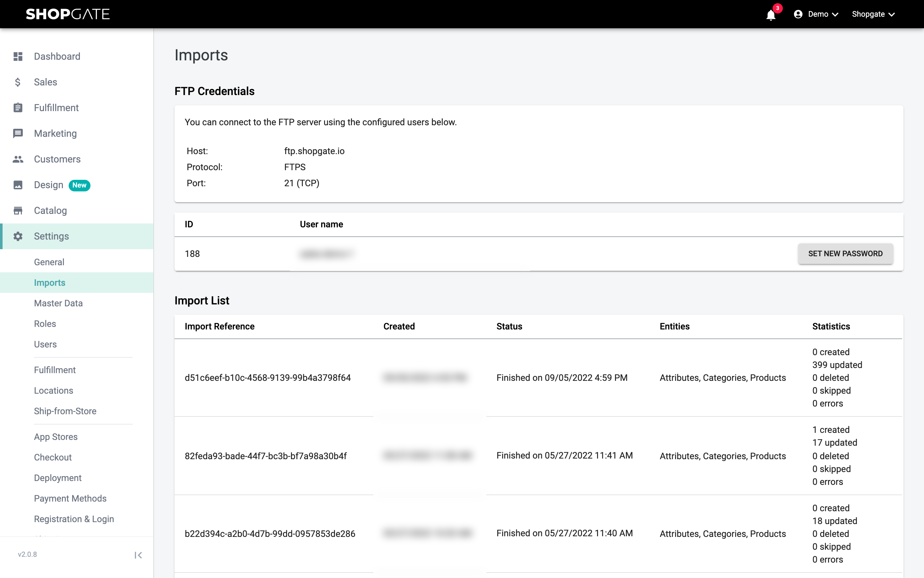Click import reference 82feda93-bade-44f7-bc3b-bf7a98a30b4f

[266, 456]
